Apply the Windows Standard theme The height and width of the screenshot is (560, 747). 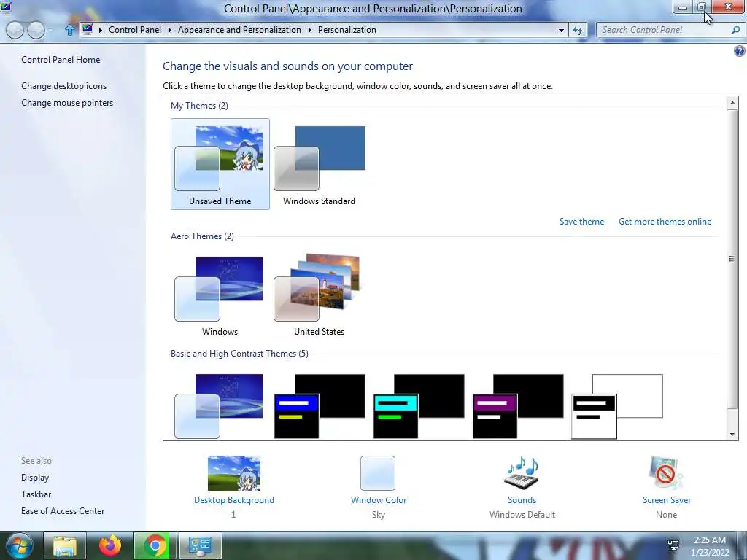320,164
